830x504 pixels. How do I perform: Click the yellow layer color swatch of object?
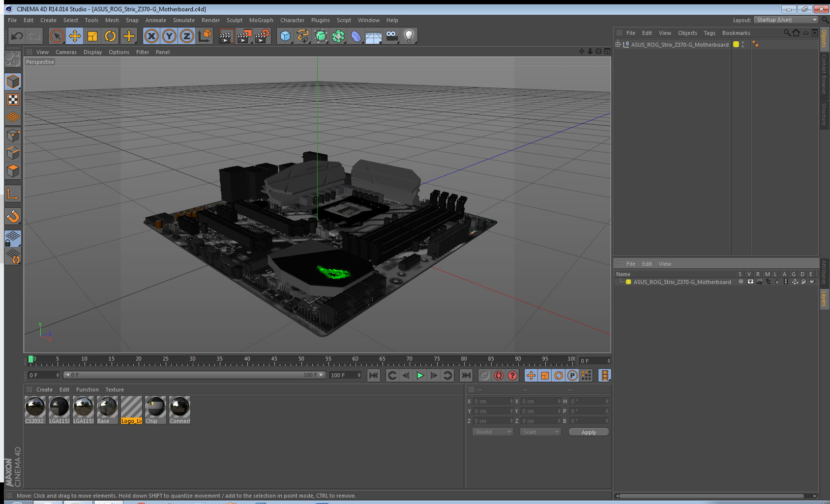(736, 44)
